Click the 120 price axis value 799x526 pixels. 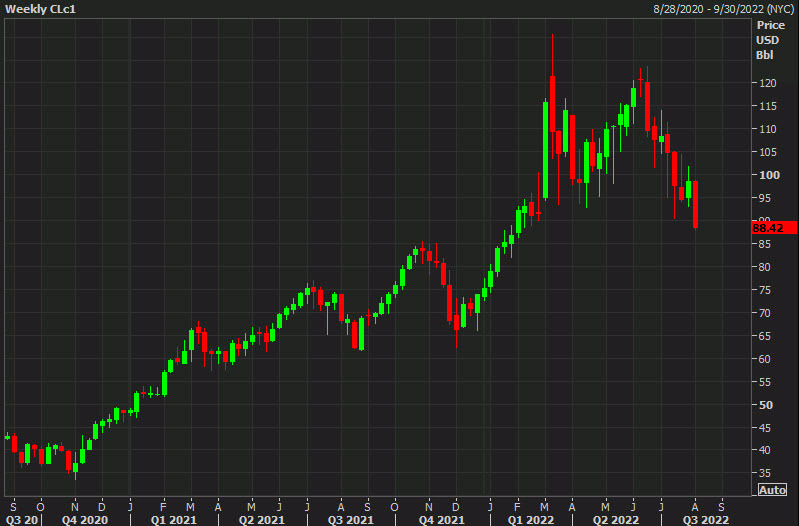click(767, 83)
